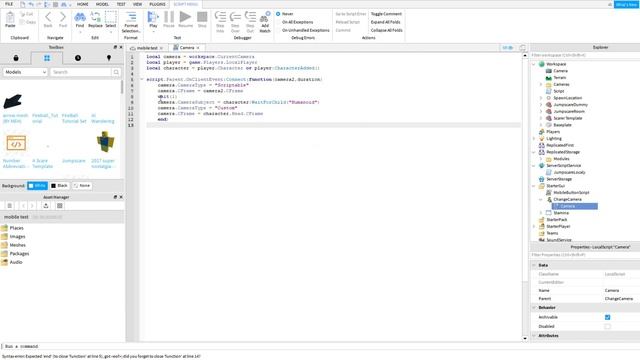640x360 pixels.
Task: Click Asset Manager menu list icon
Action: click(x=10, y=206)
